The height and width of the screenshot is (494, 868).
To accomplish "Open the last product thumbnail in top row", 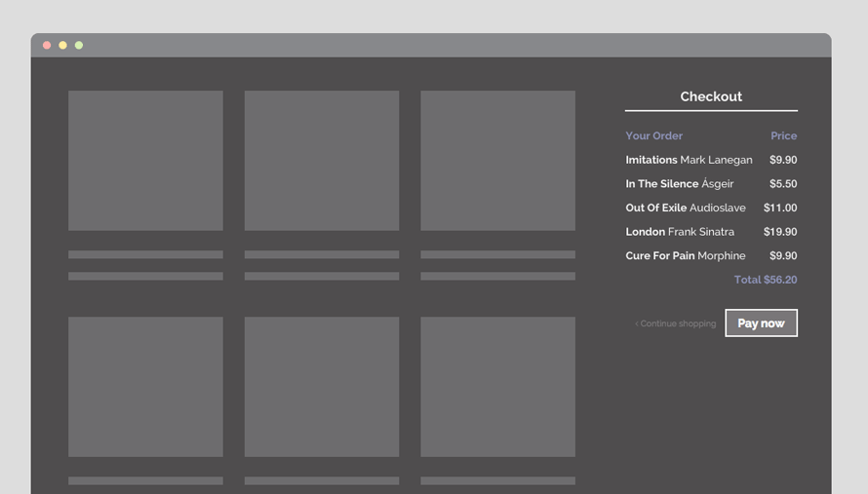I will pos(497,161).
